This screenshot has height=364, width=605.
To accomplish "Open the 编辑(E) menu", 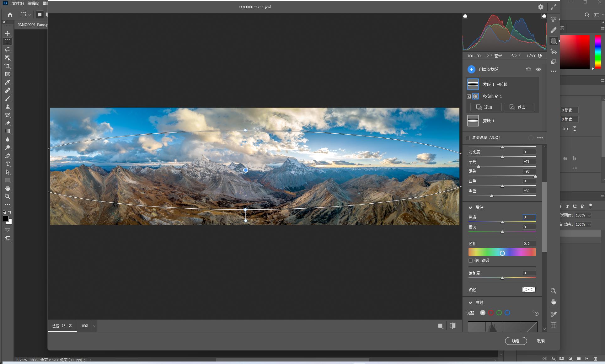I will [33, 3].
